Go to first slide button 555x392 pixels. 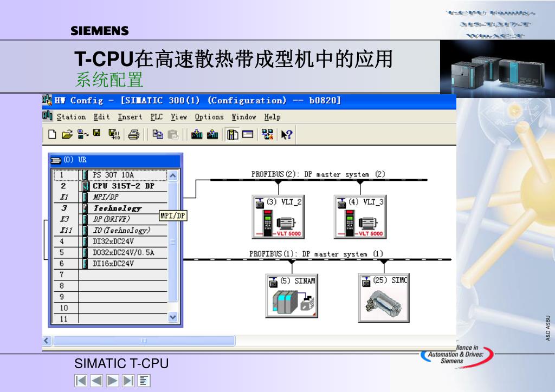click(x=81, y=381)
